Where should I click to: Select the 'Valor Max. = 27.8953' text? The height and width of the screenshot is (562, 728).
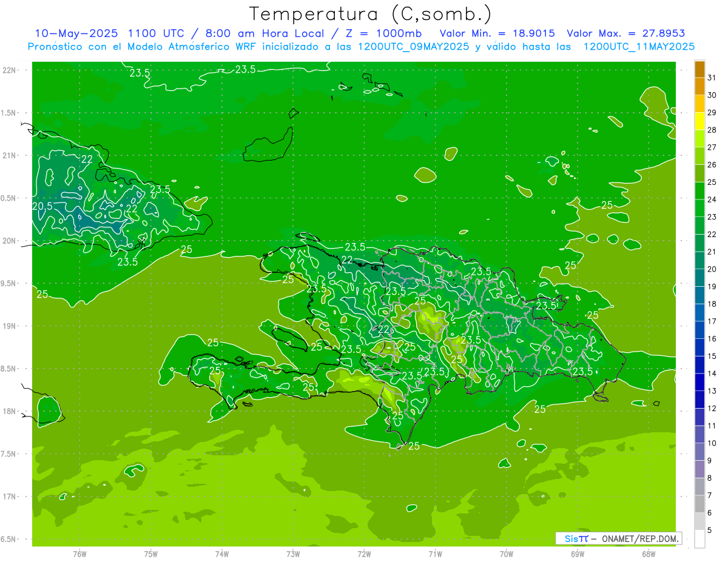pyautogui.click(x=626, y=33)
